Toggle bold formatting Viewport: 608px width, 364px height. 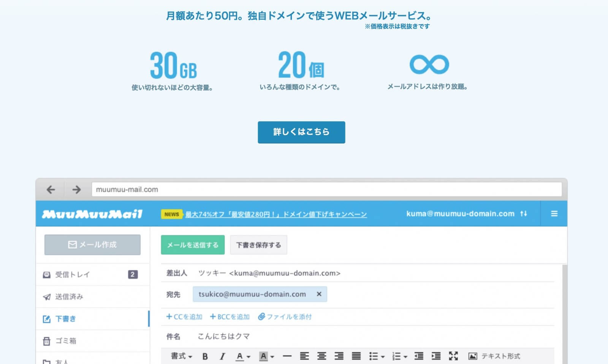coord(205,356)
